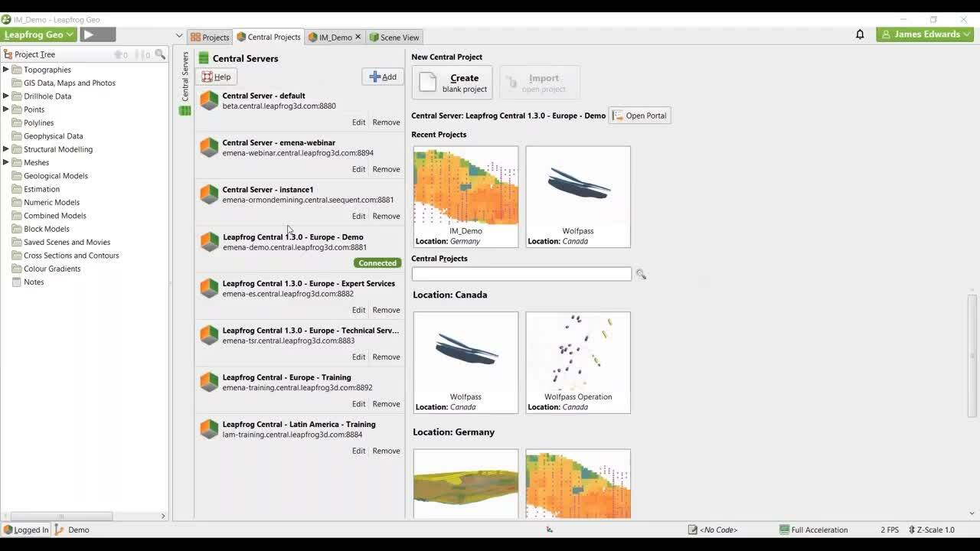Screen dimensions: 980x551
Task: Click the green server icon below the side tab
Action: tap(185, 111)
